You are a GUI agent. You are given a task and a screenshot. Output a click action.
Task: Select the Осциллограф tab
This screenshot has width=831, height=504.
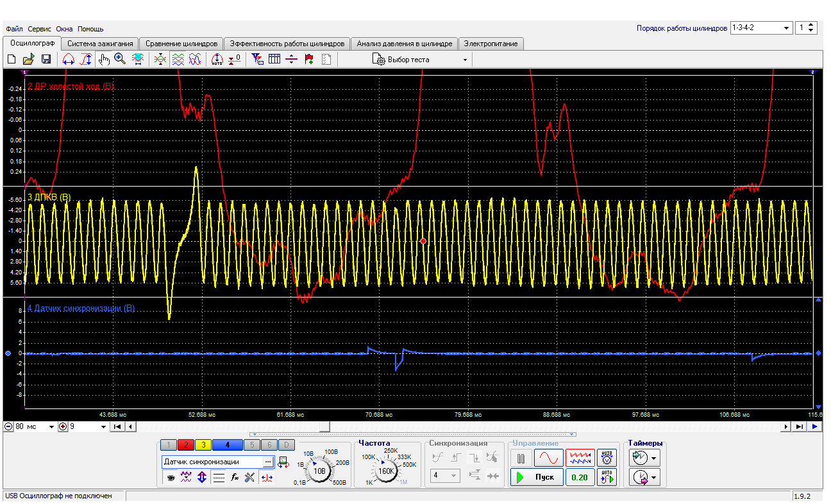tap(32, 43)
